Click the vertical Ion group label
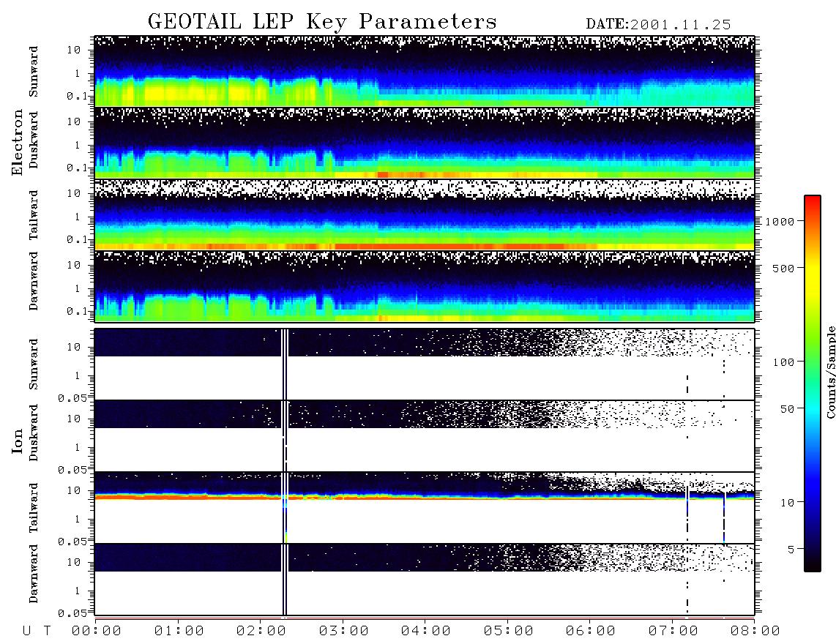Viewport: 836px width, 644px height. click(17, 441)
